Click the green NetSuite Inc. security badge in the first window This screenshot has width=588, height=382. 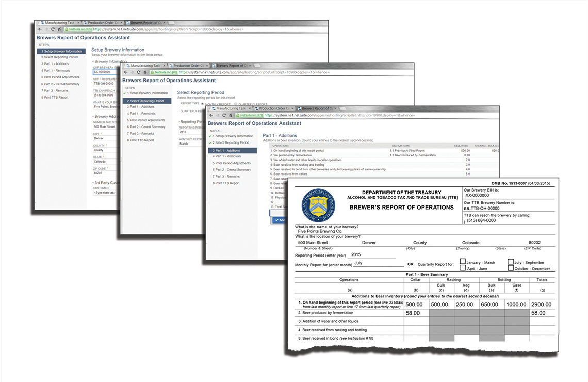click(x=78, y=29)
